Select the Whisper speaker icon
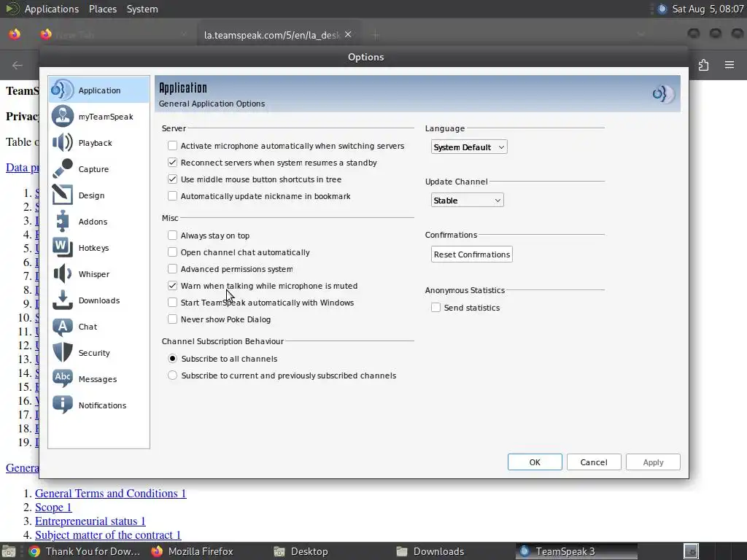This screenshot has height=560, width=747. click(63, 274)
